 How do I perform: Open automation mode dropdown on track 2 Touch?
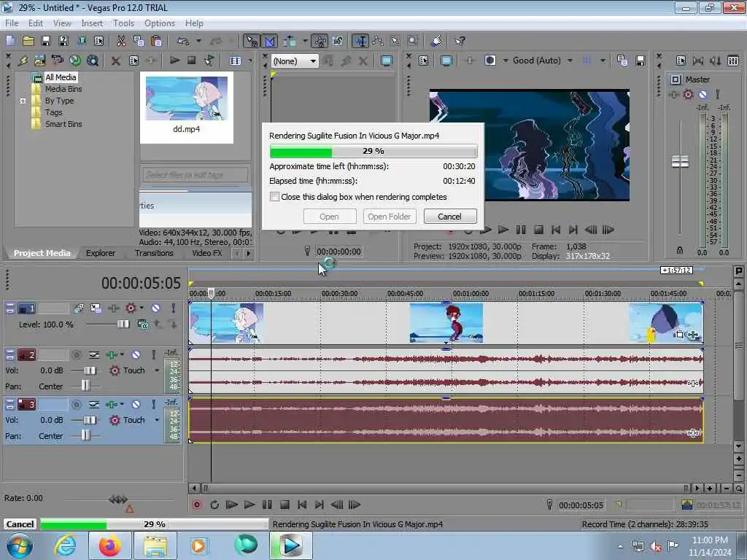(x=157, y=370)
